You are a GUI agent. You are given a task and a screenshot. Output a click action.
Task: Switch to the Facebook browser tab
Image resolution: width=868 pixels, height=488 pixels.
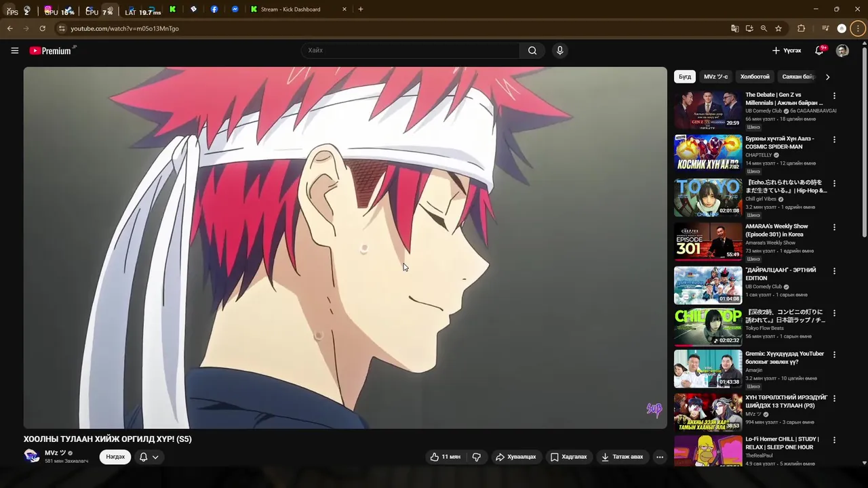click(214, 9)
